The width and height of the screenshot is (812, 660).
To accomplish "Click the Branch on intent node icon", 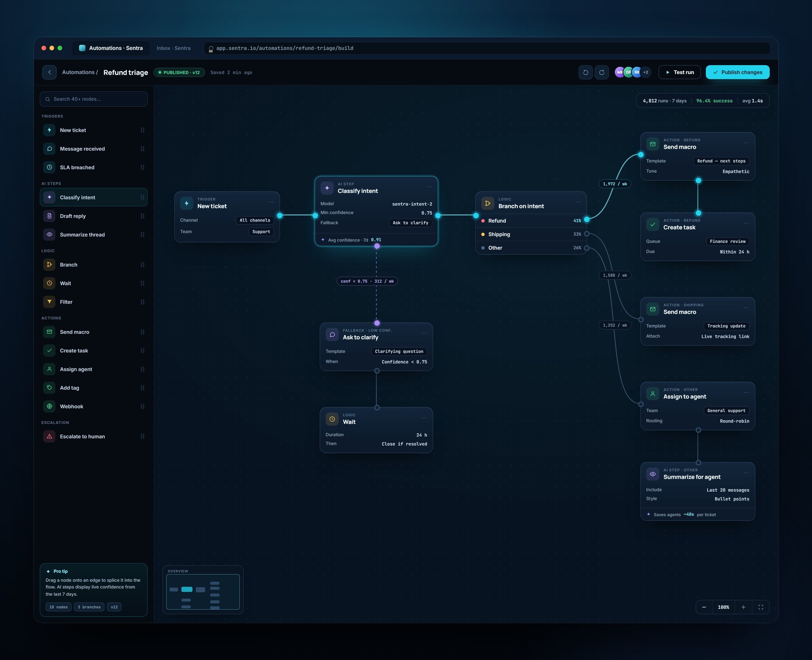I will click(x=488, y=203).
